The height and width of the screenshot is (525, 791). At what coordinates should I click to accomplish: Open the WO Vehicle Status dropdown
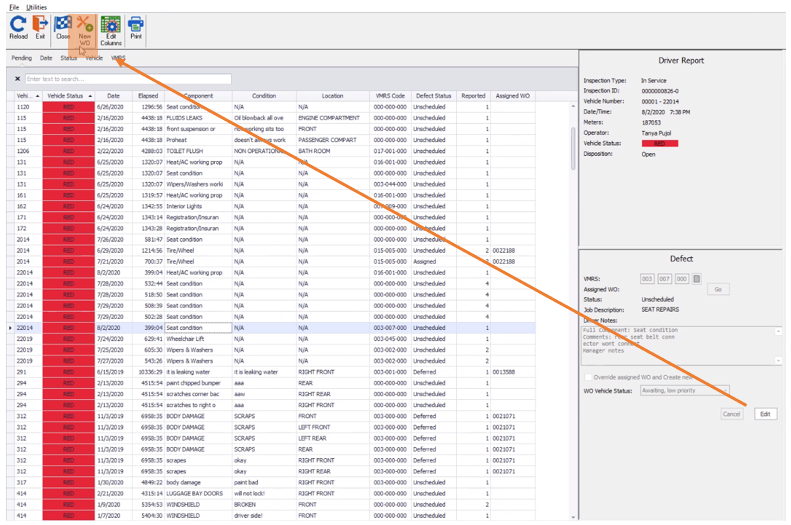click(x=684, y=391)
